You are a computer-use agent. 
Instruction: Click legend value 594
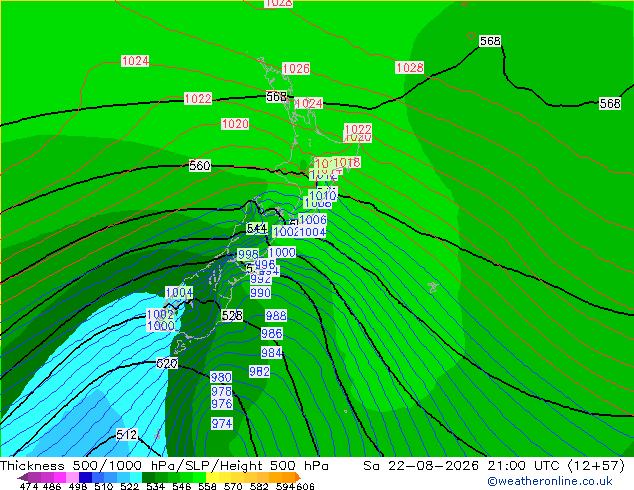(x=285, y=486)
